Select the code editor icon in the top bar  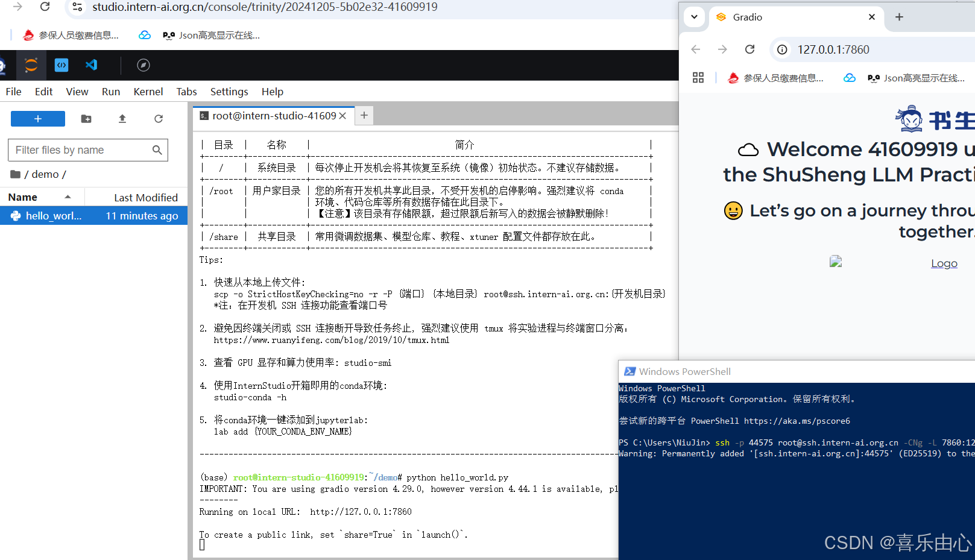click(61, 65)
